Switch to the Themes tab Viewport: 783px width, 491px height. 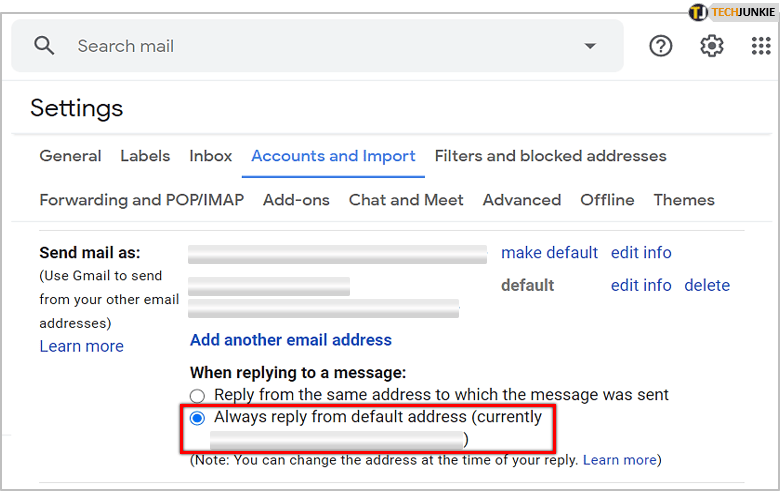(684, 200)
